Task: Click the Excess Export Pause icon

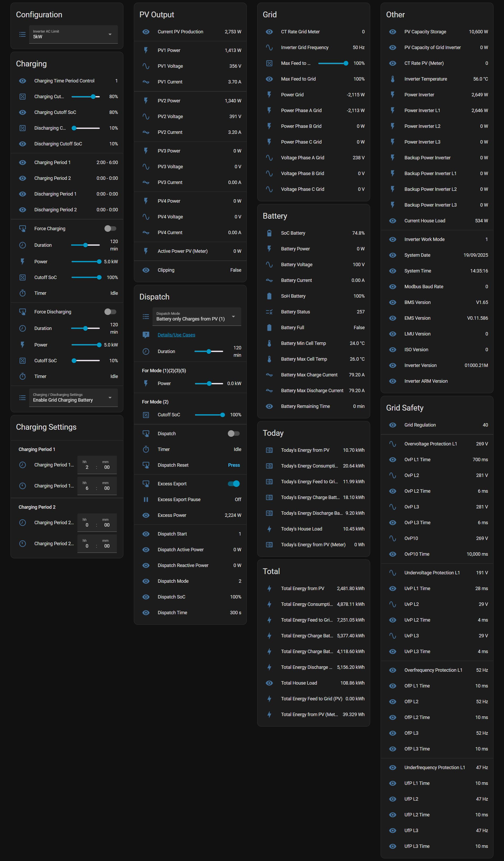Action: coord(146,500)
